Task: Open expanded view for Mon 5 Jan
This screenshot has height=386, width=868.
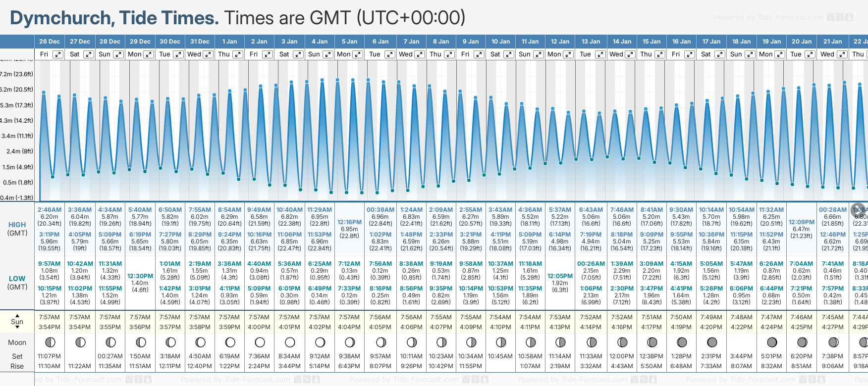Action: (357, 54)
